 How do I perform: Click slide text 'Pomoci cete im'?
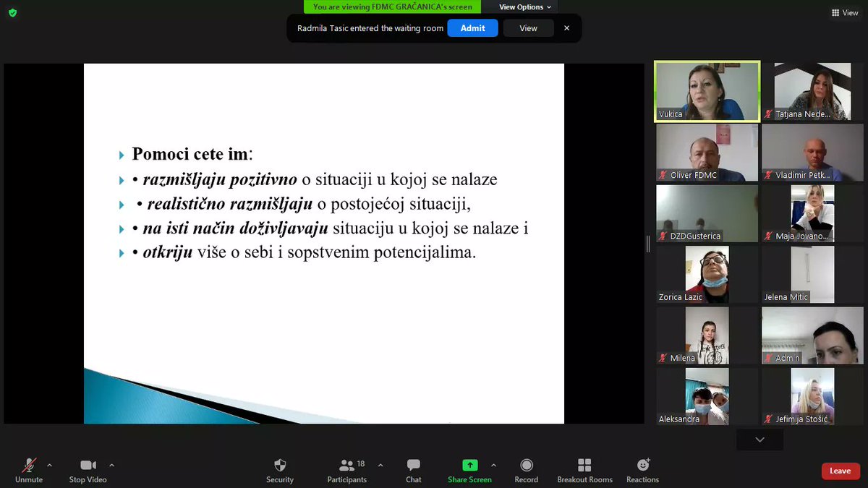tap(190, 154)
